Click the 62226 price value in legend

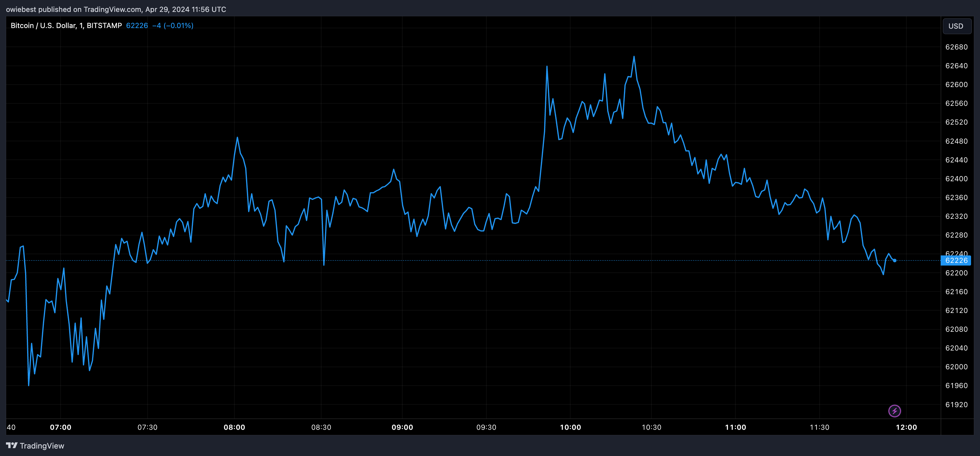tap(137, 25)
